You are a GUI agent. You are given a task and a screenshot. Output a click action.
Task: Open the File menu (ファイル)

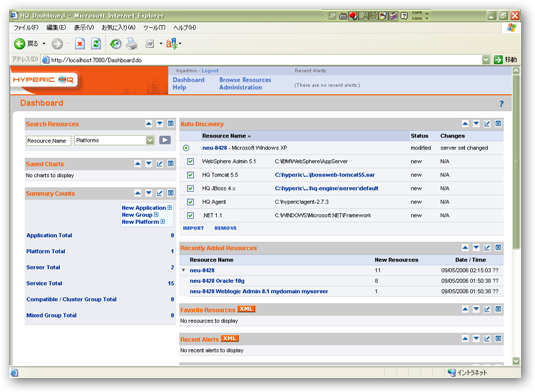click(26, 28)
